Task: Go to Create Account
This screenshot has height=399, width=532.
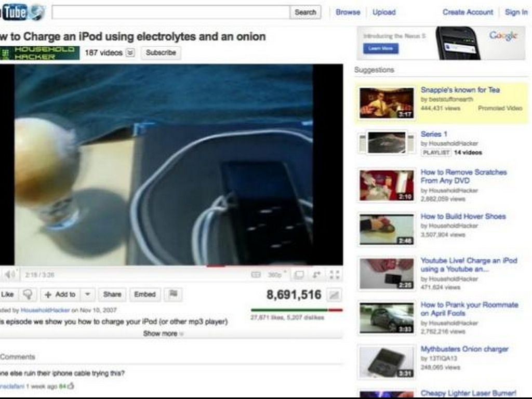Action: pos(468,12)
